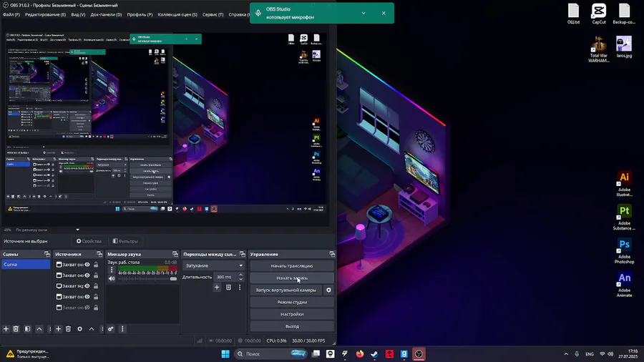This screenshot has height=362, width=644.
Task: Mute Звук раб. стола with the speaker icon
Action: tap(112, 279)
